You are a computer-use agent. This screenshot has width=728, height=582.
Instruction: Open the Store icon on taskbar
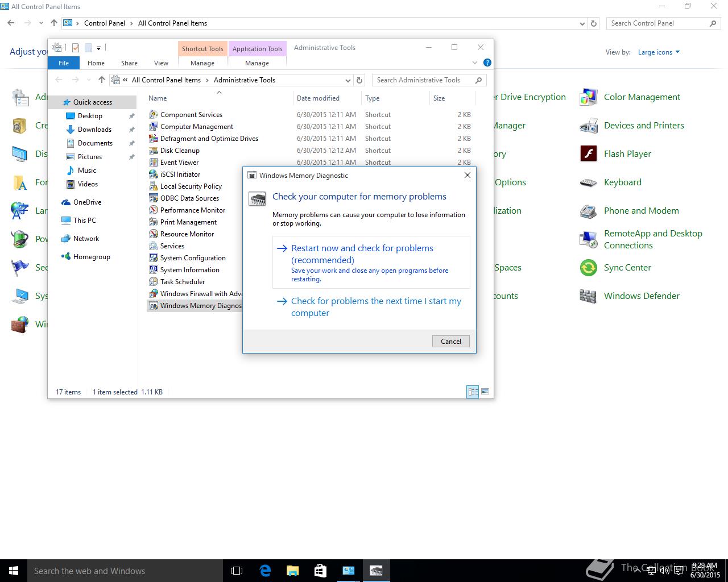[x=320, y=571]
